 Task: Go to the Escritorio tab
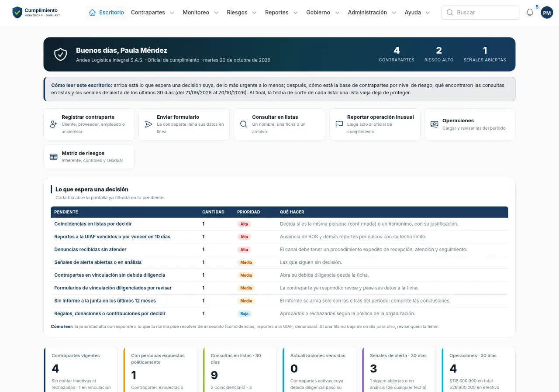(107, 13)
